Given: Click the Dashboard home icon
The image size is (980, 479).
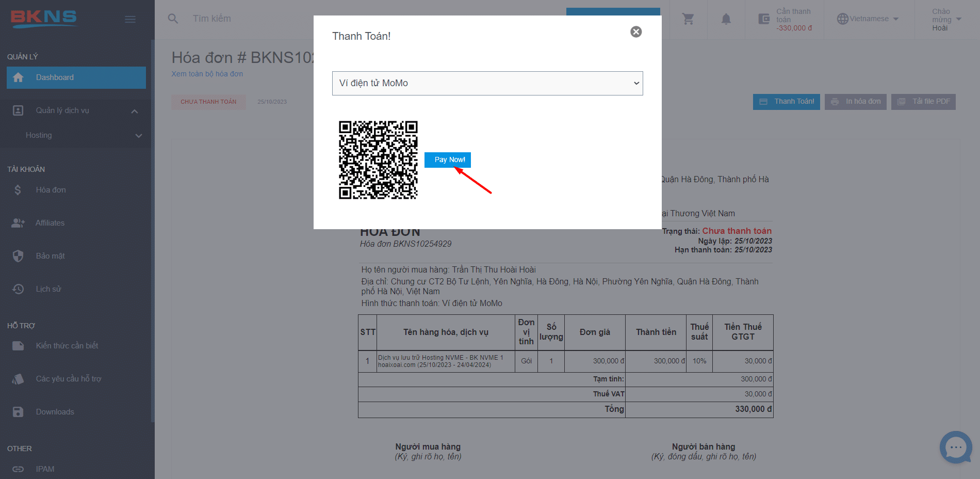Looking at the screenshot, I should (x=18, y=77).
